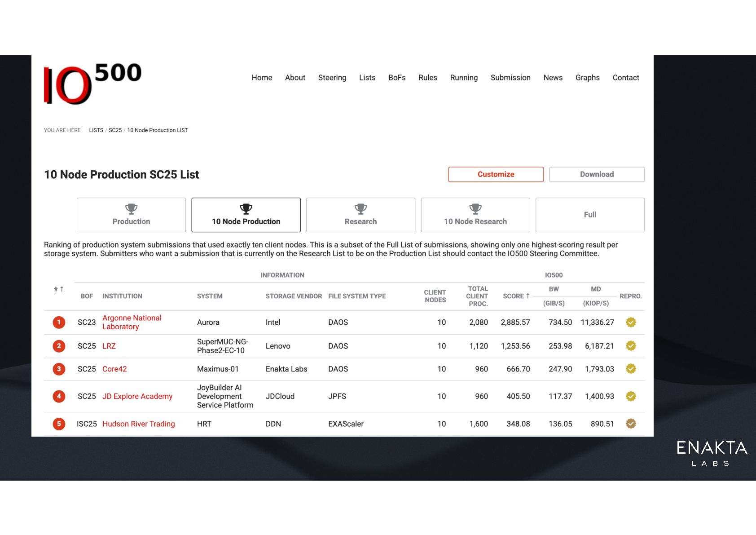This screenshot has width=756, height=535.
Task: Click the INSTITUTION column header
Action: point(122,296)
